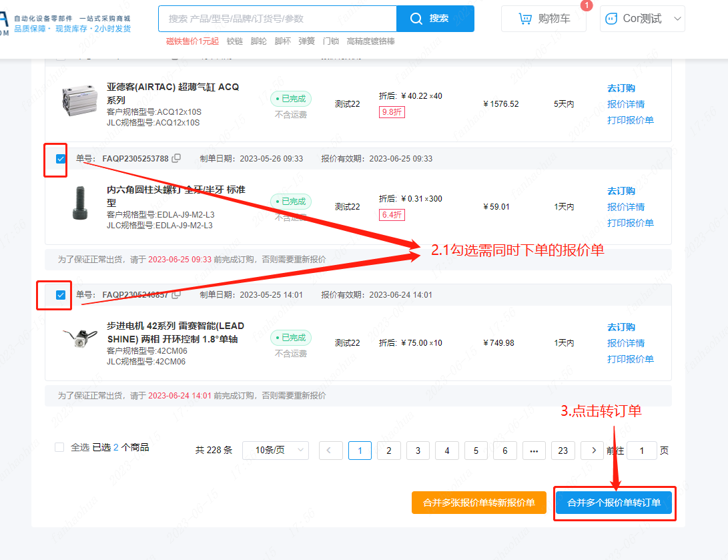Uncheck quote FAQP2305253788 checkbox
The width and height of the screenshot is (728, 560).
61,159
